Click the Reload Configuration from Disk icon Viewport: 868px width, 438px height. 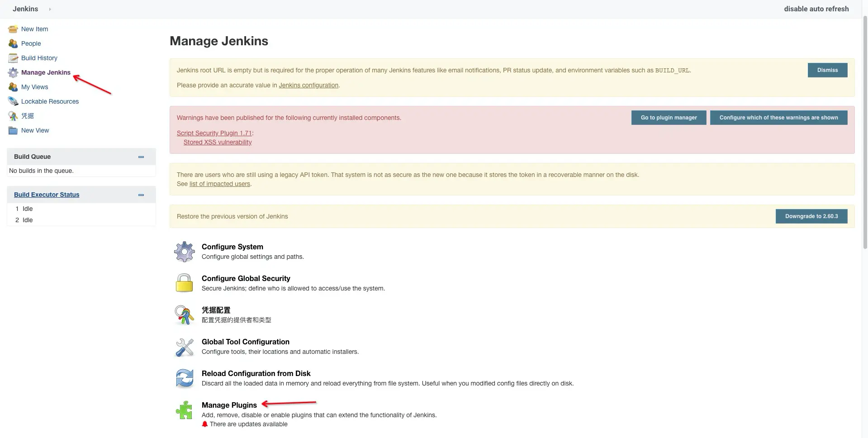(x=185, y=378)
